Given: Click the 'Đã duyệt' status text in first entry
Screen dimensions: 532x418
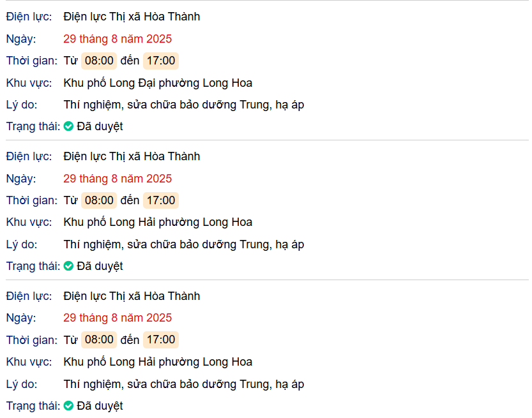Looking at the screenshot, I should (x=100, y=126).
